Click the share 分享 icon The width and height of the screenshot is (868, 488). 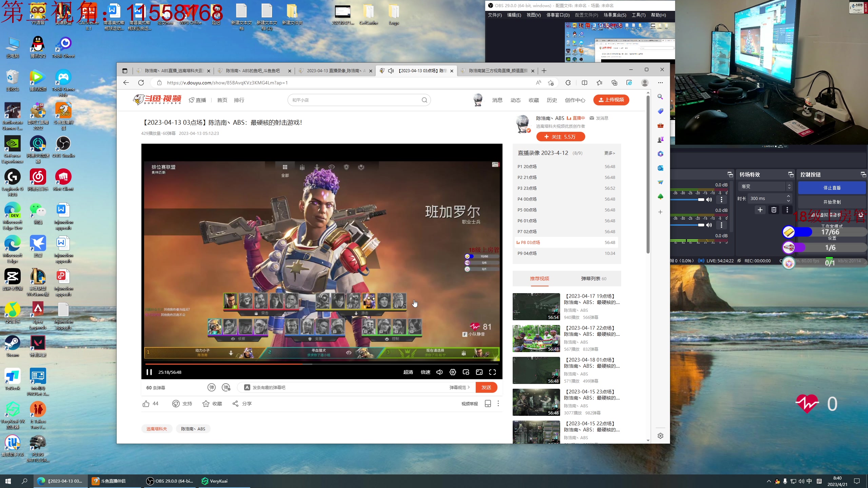(236, 404)
